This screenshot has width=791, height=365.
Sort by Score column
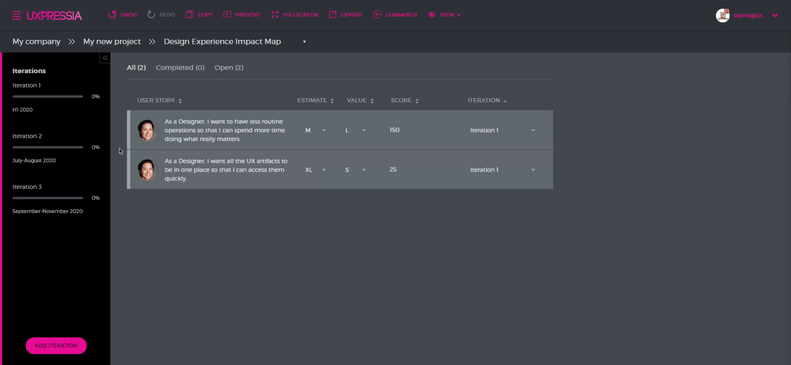[x=405, y=100]
